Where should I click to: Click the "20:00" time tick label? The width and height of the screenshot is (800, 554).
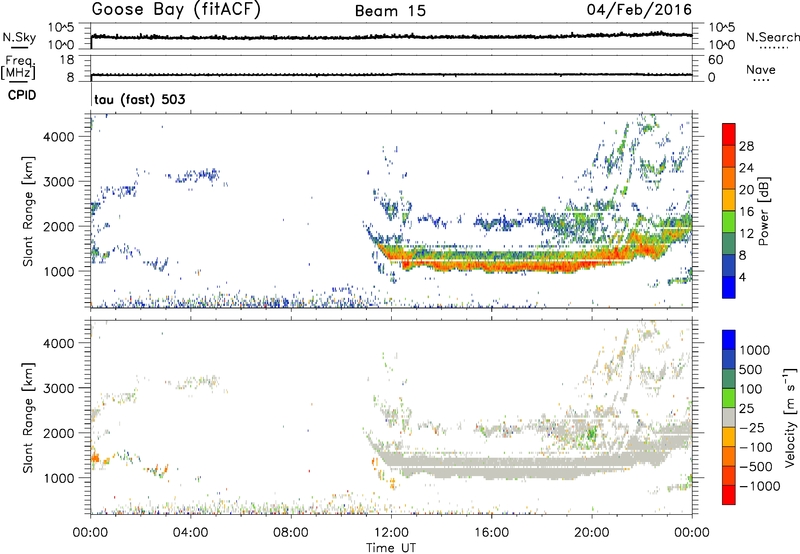click(591, 533)
